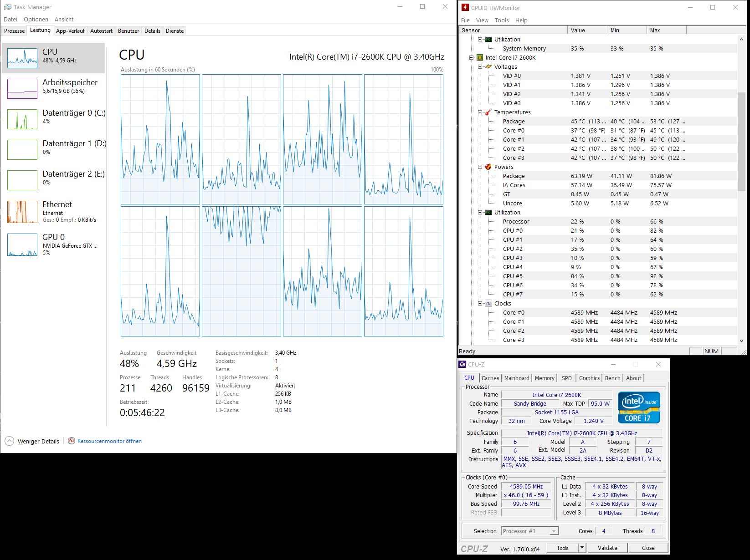Select GPU 0 NVIDIA GeForce graph

click(22, 244)
